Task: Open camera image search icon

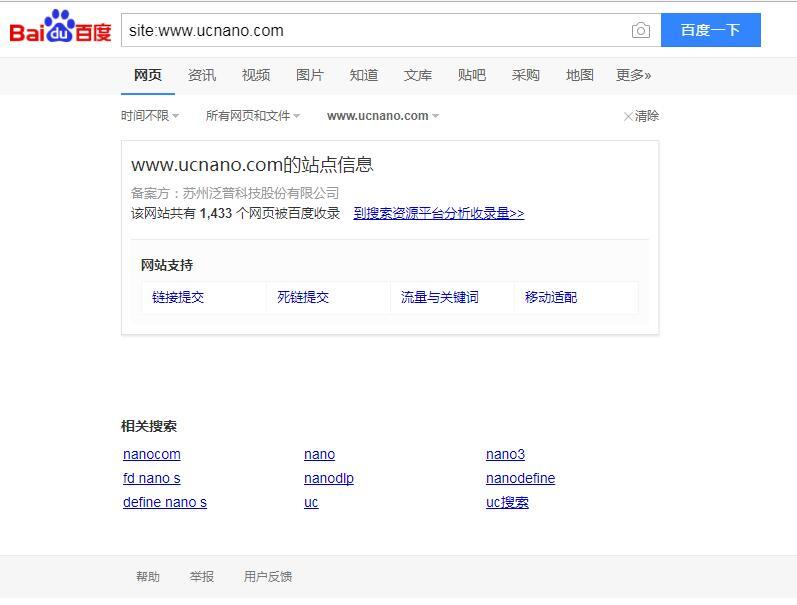Action: tap(641, 31)
